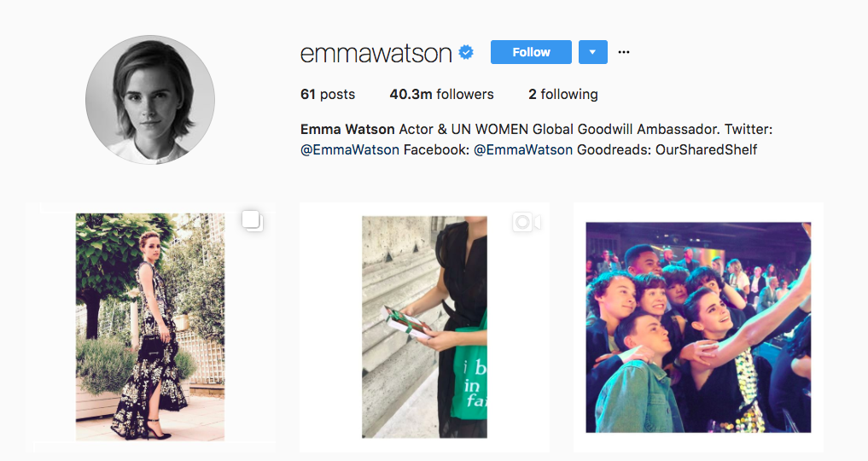
Task: Open the circular profile picture
Action: tap(150, 100)
